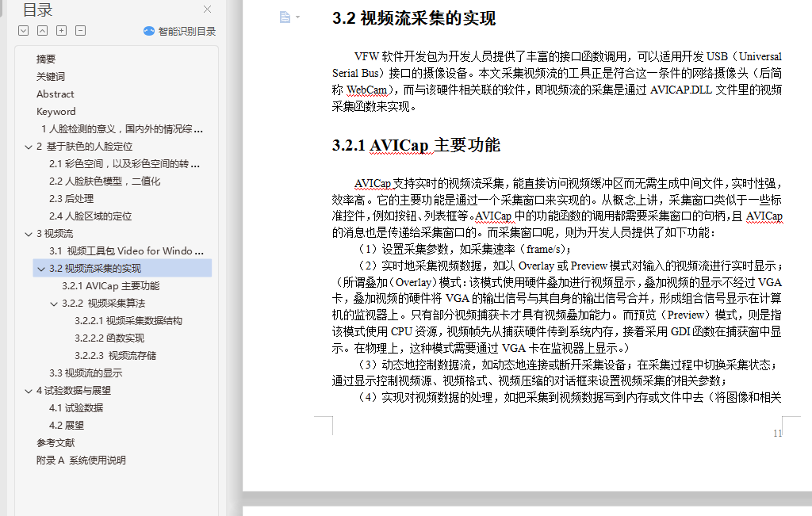
Task: Click the 智能识别目录 button
Action: pyautogui.click(x=180, y=31)
